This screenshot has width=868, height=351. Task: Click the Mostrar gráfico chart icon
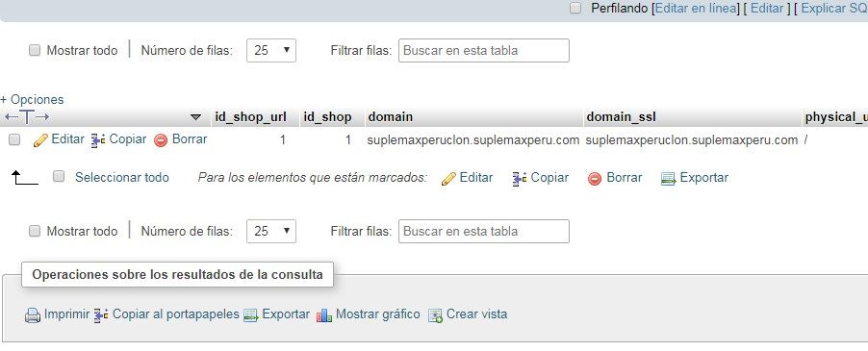(324, 315)
